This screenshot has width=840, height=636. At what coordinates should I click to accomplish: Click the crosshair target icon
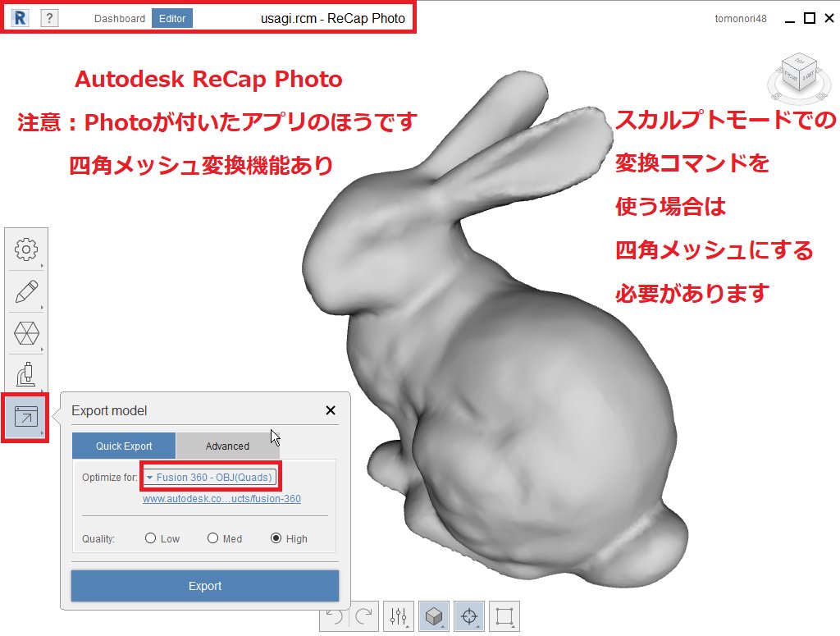tap(468, 616)
